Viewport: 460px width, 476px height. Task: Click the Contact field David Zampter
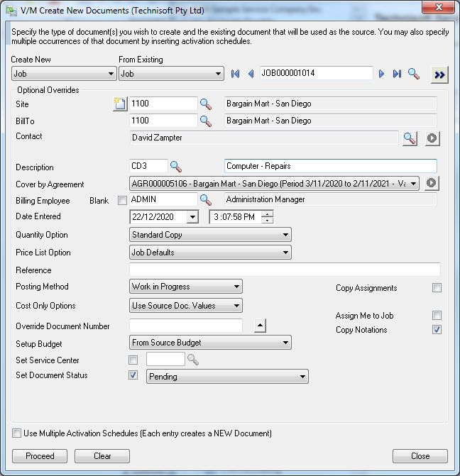[264, 138]
